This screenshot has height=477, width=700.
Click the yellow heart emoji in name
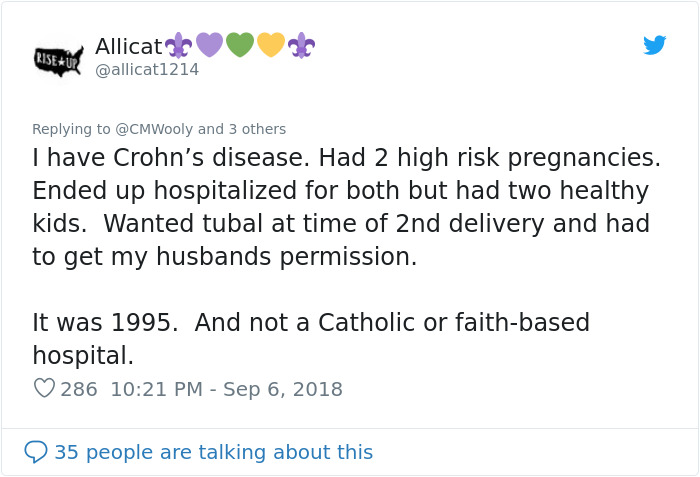click(271, 45)
